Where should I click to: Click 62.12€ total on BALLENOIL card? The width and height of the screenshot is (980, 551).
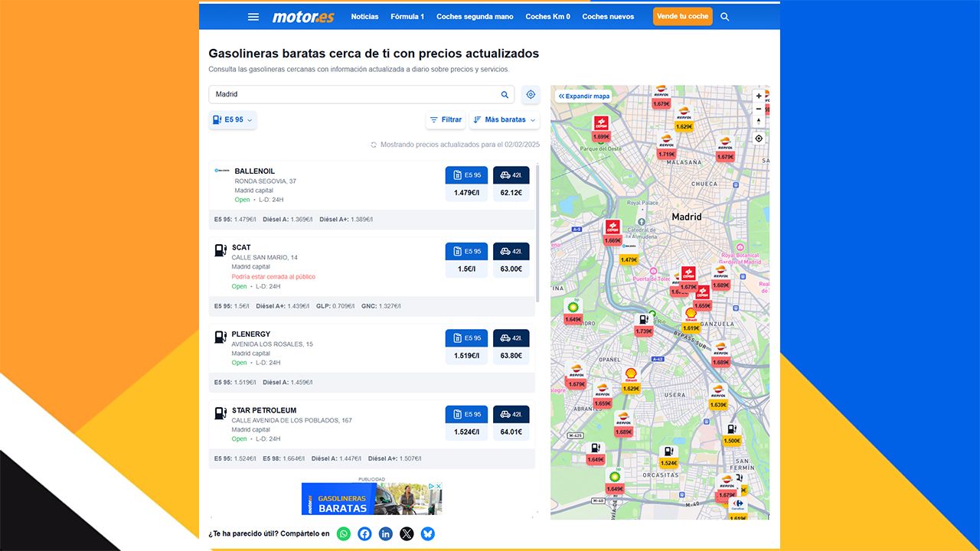[x=511, y=194]
